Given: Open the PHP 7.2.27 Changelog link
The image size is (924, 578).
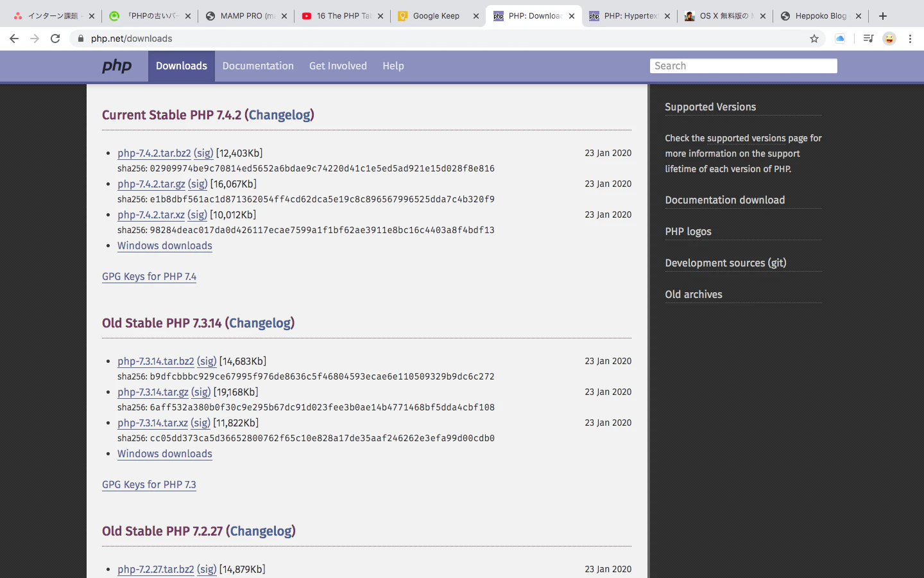Looking at the screenshot, I should (x=261, y=531).
